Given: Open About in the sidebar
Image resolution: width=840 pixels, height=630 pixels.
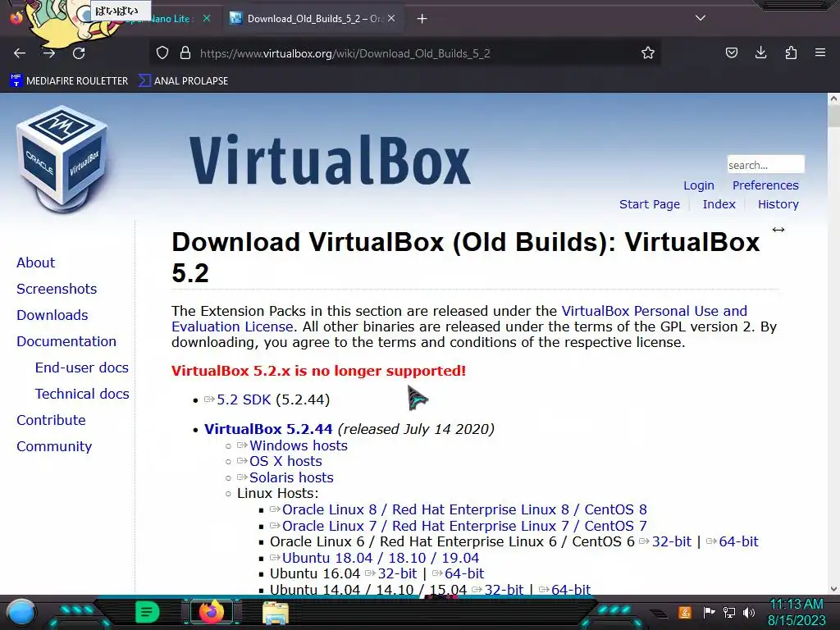Looking at the screenshot, I should pyautogui.click(x=35, y=263).
